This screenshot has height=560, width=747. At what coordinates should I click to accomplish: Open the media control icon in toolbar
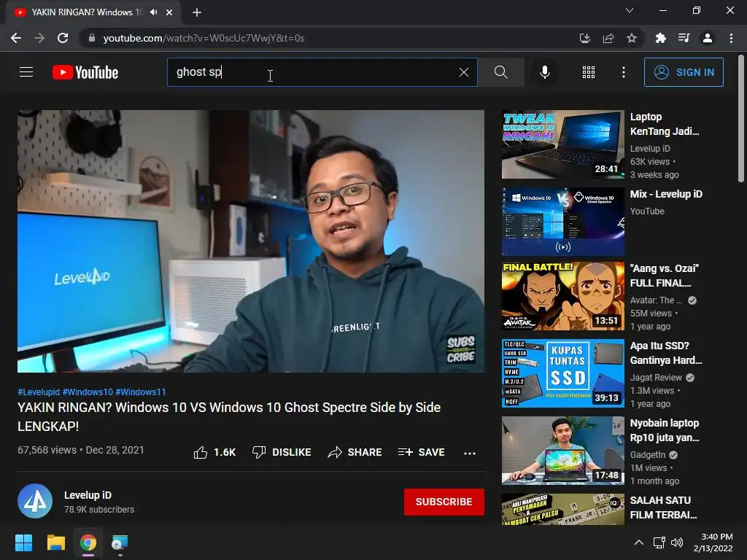pos(684,38)
